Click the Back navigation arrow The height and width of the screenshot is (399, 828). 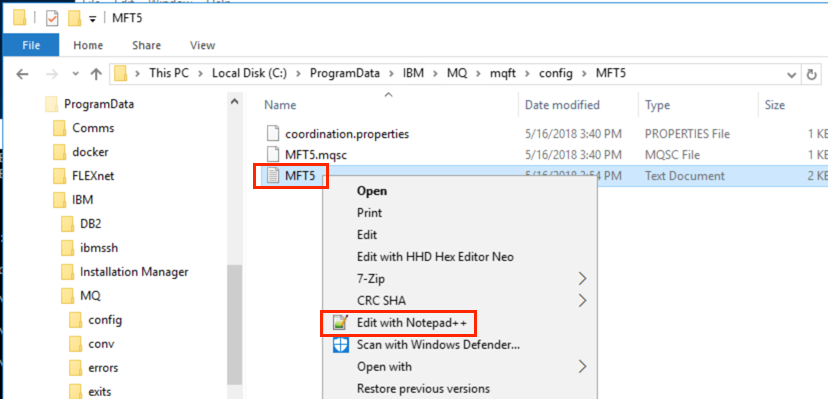[22, 74]
